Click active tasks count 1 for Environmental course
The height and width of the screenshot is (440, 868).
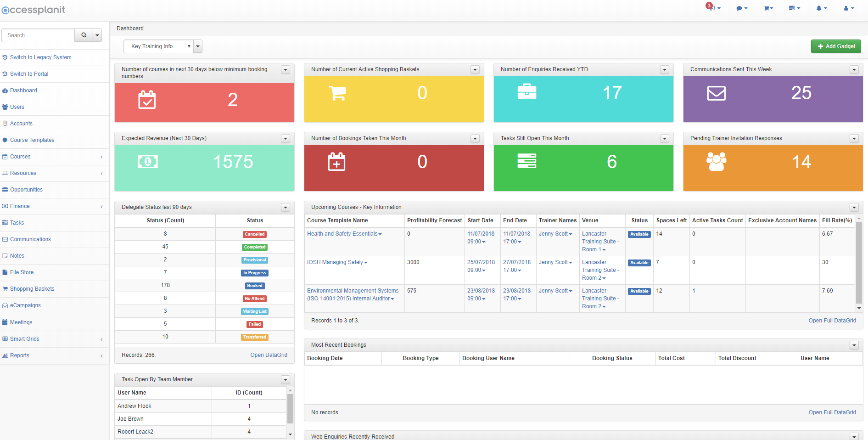694,291
